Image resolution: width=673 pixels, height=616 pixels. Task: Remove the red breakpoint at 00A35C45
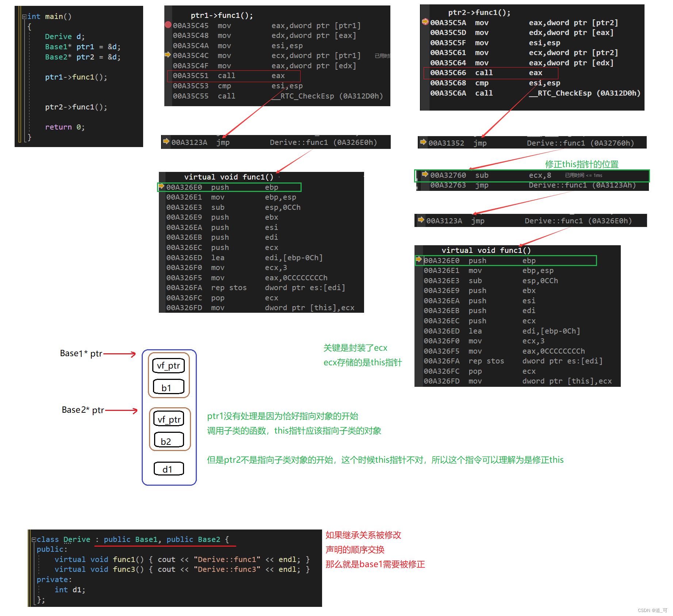pos(168,25)
